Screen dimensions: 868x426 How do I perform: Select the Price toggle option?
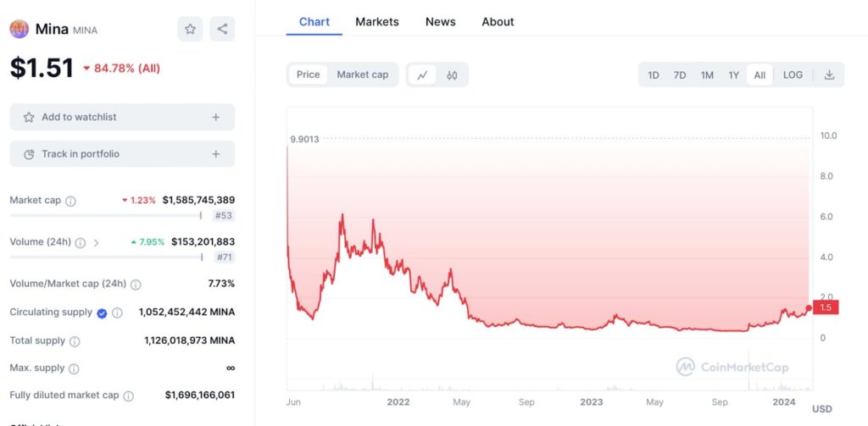[309, 75]
